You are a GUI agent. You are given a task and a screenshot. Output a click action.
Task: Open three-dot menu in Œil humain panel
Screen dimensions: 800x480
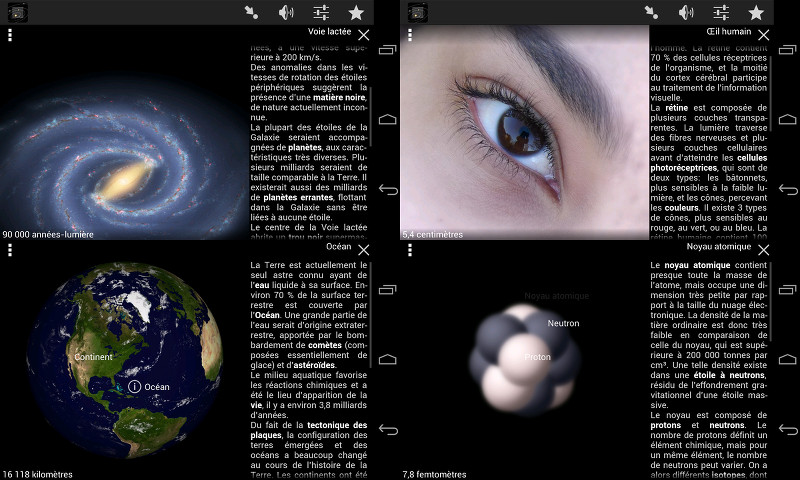(x=410, y=35)
